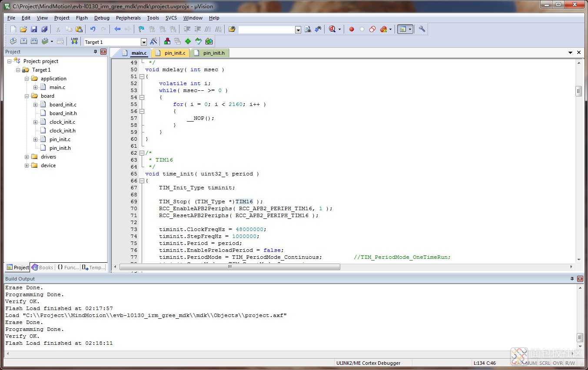Image resolution: width=588 pixels, height=370 pixels.
Task: Expand clock_init.c dependencies
Action: (x=36, y=122)
